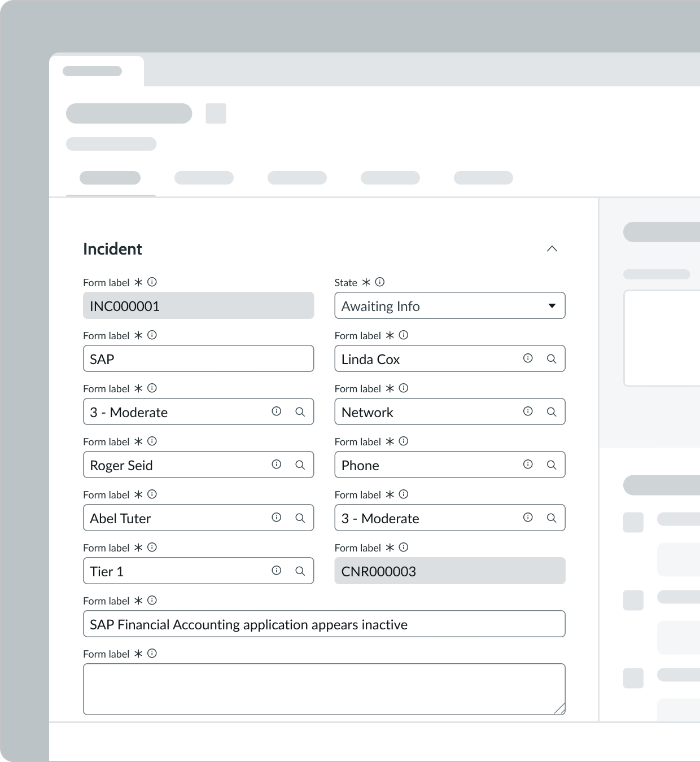The width and height of the screenshot is (700, 762).
Task: Open search lookup on the Network field
Action: pos(552,411)
